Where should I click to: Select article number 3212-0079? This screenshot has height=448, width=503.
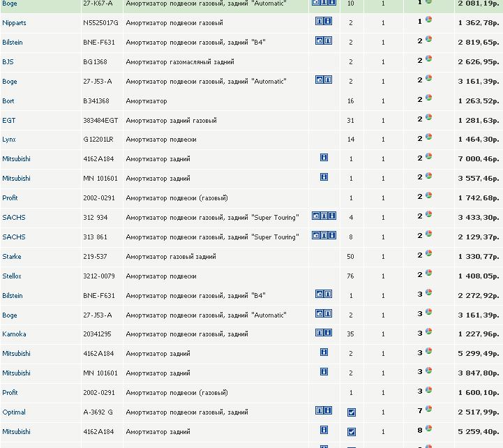coord(99,276)
